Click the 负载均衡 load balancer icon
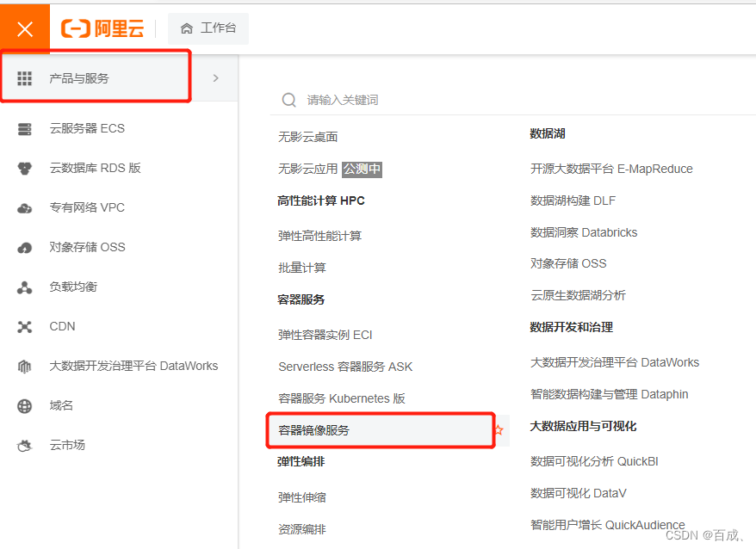 pos(25,287)
